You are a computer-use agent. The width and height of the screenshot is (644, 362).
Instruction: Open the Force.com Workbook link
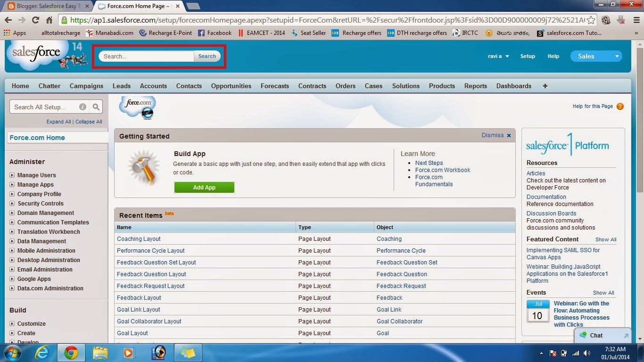(x=442, y=170)
